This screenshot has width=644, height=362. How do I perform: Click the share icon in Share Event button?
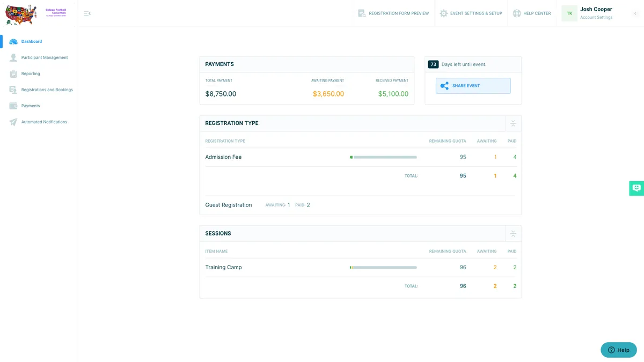click(444, 86)
